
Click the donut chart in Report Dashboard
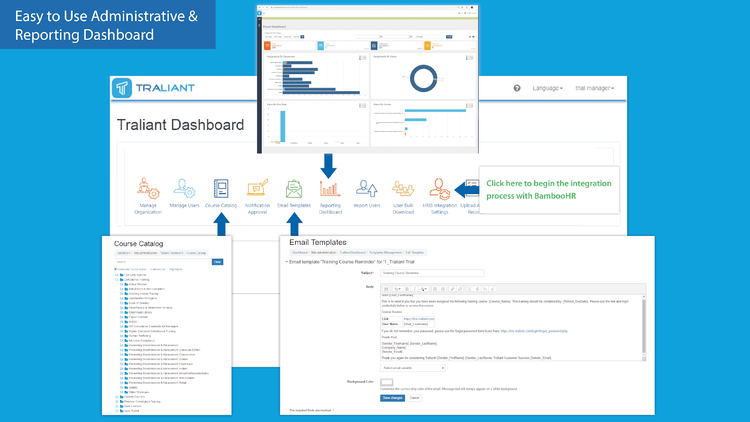[423, 78]
